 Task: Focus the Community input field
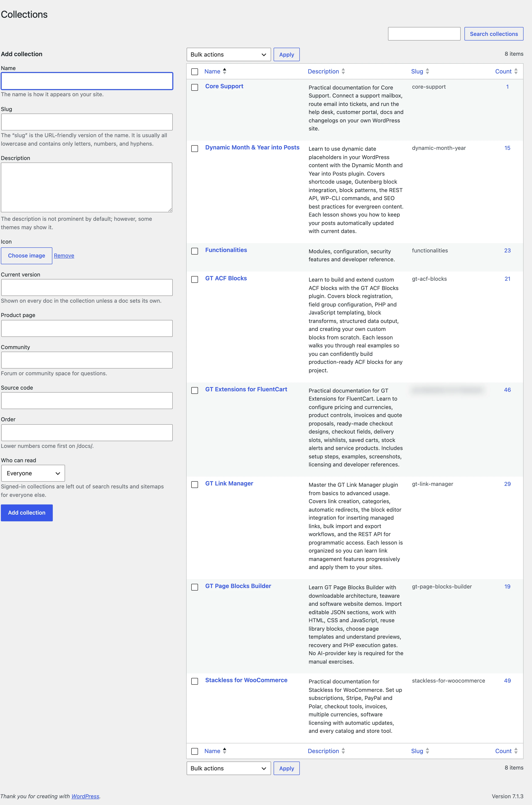tap(87, 360)
